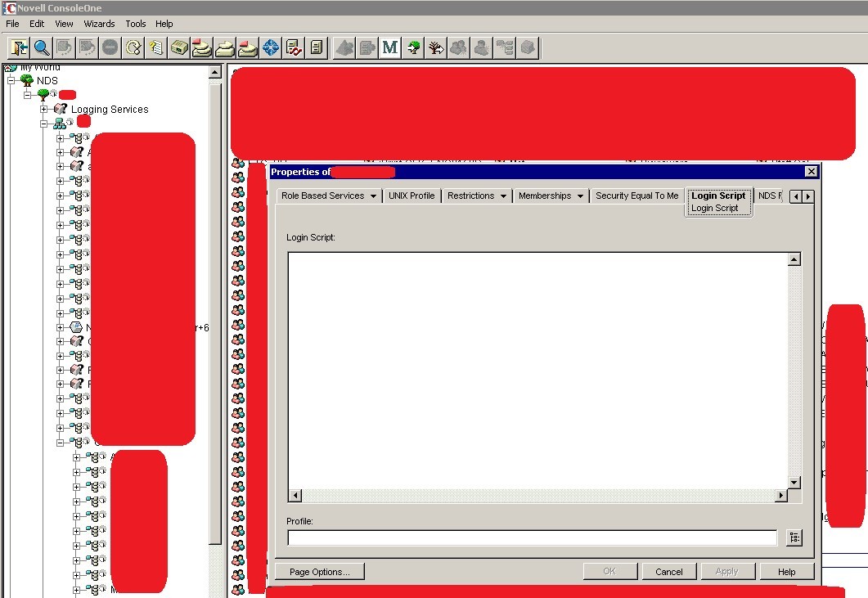The width and height of the screenshot is (868, 598).
Task: Click the stacked disks with red flag icon
Action: click(201, 47)
